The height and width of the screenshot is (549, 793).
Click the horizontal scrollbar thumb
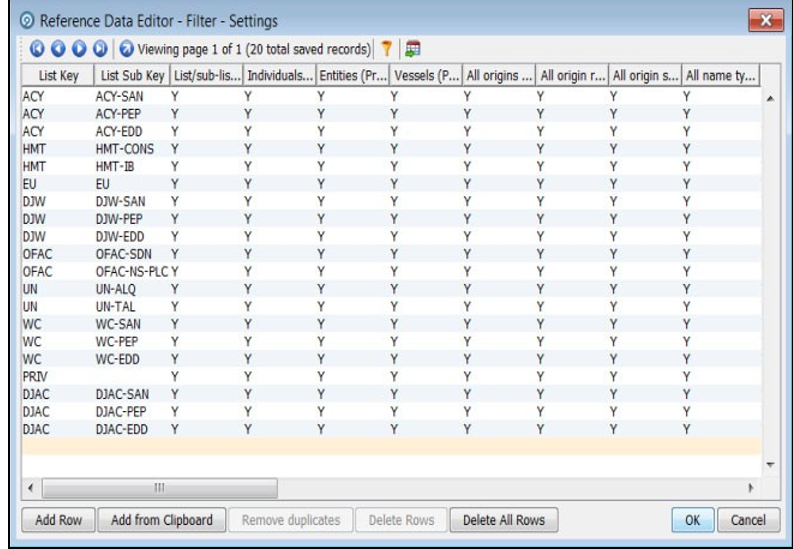(x=159, y=488)
